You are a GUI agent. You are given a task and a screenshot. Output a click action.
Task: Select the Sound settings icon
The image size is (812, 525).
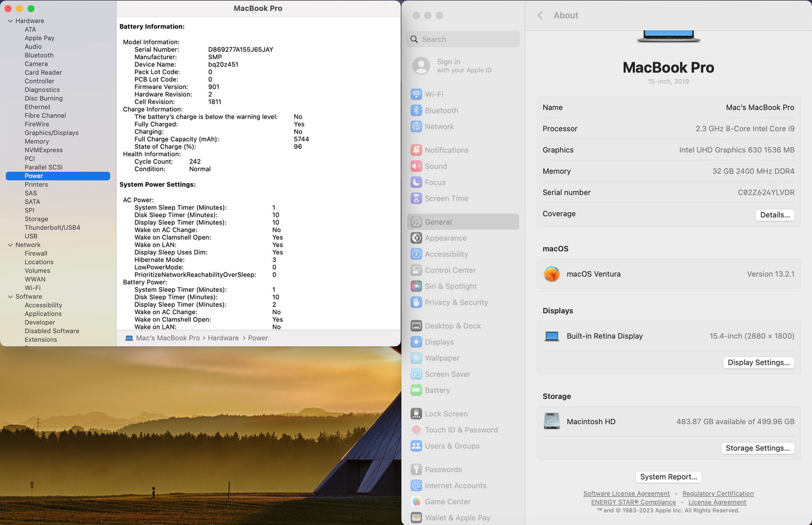click(416, 166)
